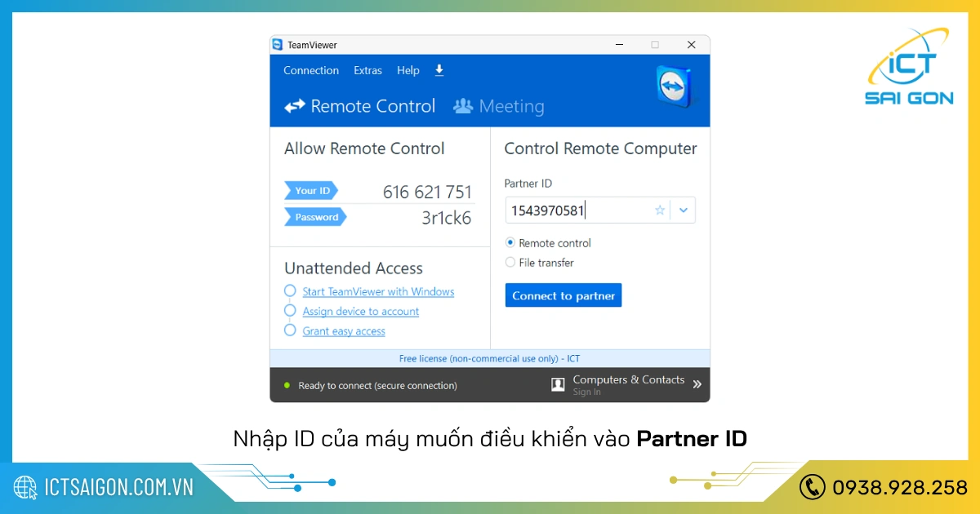Click Ready to connect status text
This screenshot has height=514, width=980.
click(377, 385)
